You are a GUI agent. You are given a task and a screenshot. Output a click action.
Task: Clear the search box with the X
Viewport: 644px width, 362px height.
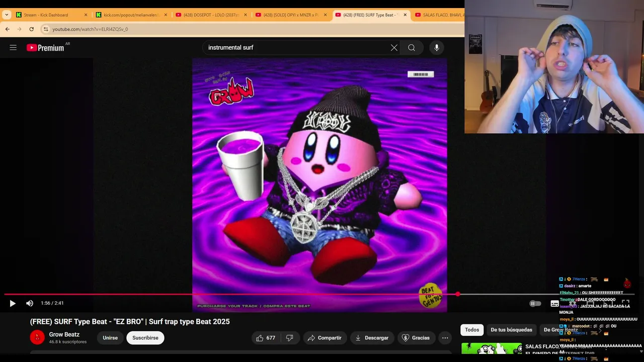394,48
